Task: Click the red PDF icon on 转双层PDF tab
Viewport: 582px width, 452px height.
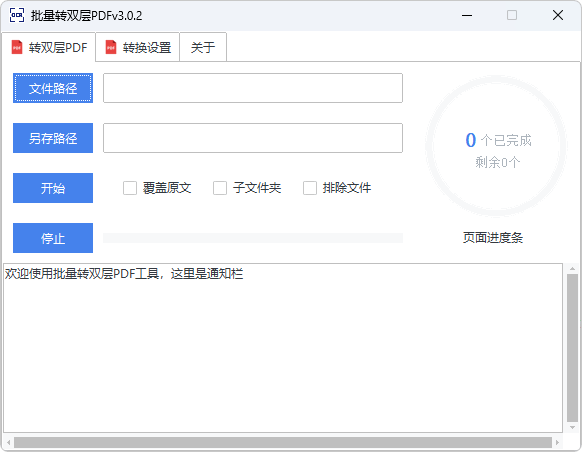Action: pyautogui.click(x=17, y=48)
